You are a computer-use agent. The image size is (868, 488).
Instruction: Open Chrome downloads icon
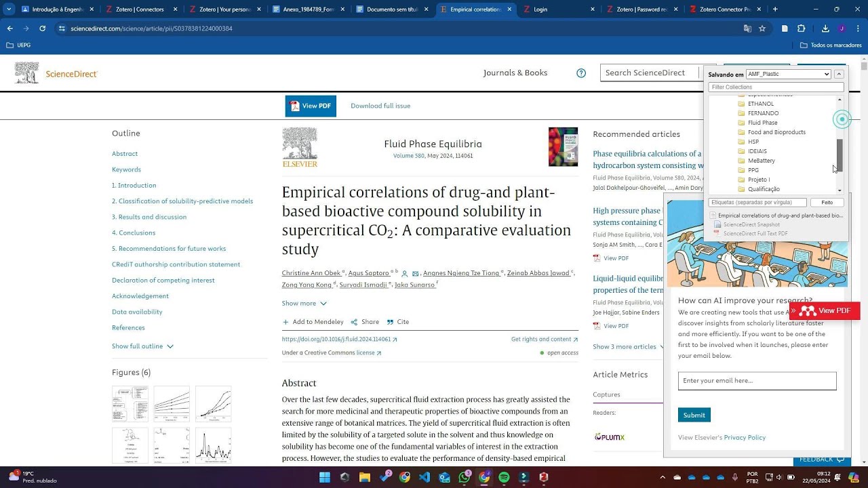point(825,28)
